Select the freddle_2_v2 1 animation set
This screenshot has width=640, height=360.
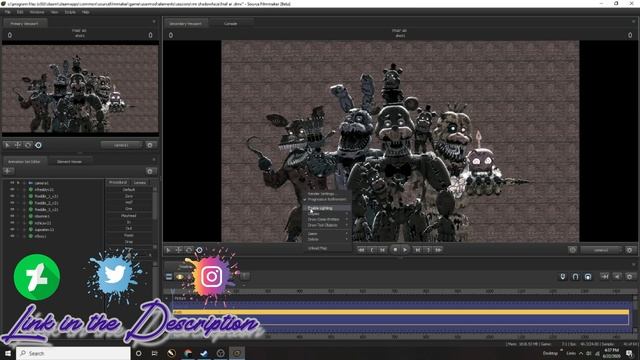(46, 203)
